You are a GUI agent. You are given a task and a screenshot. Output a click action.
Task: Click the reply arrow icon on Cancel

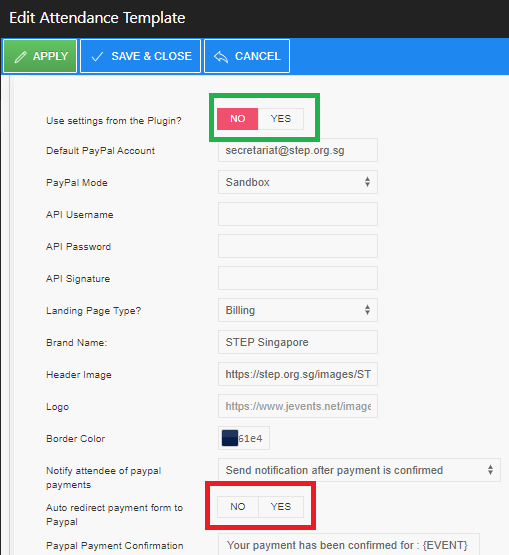(221, 57)
